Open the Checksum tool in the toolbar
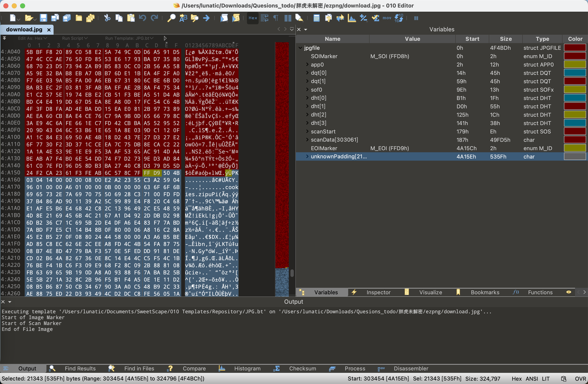 [376, 18]
